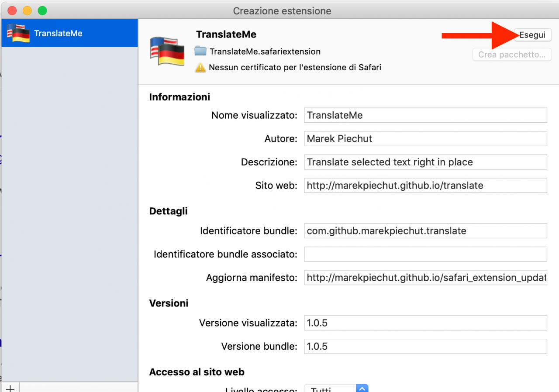Screen dimensions: 559x392
Task: Click the Nessun certificato warning text
Action: tap(295, 68)
